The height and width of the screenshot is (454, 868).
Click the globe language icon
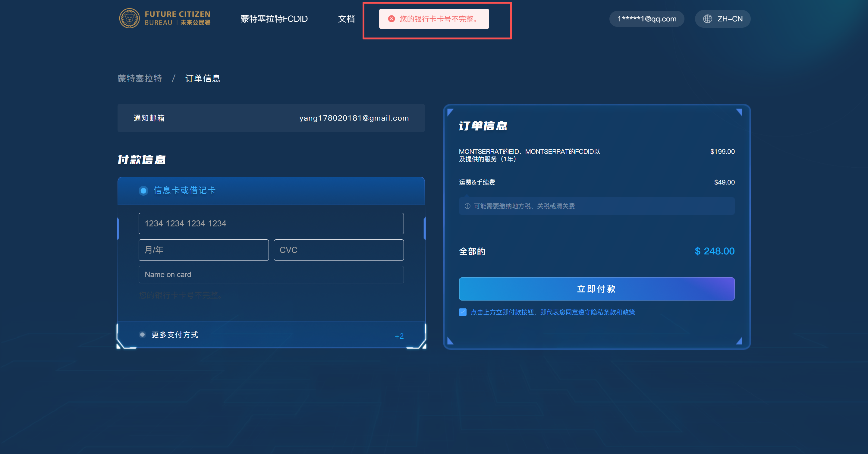(707, 19)
